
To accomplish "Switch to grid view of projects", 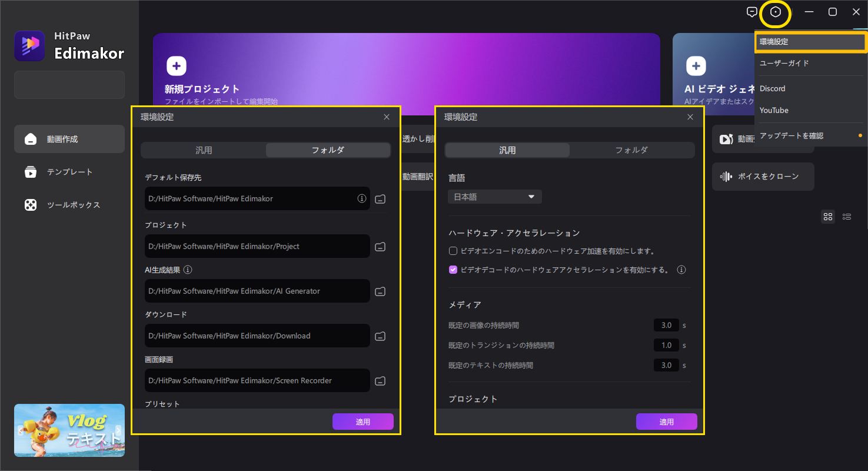I will point(827,217).
